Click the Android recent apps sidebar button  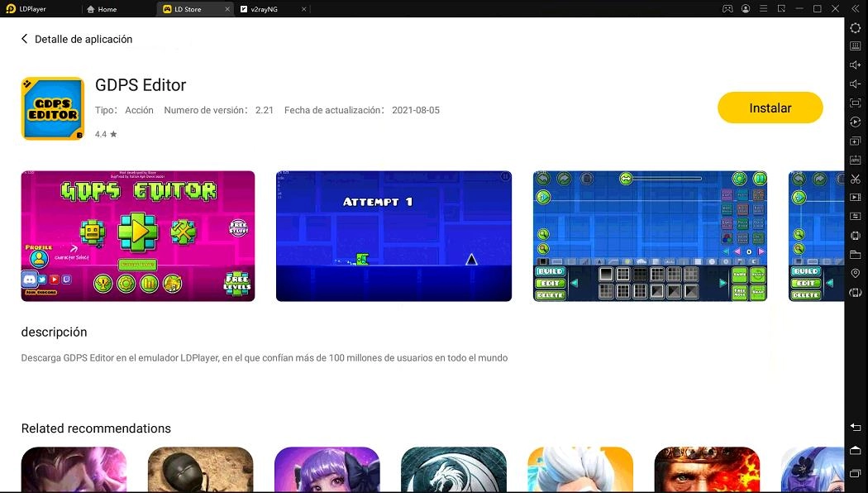point(856,473)
